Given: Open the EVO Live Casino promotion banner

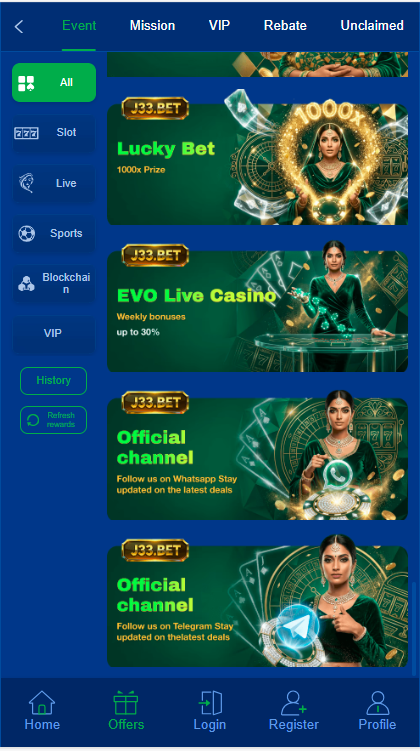Looking at the screenshot, I should [x=257, y=308].
